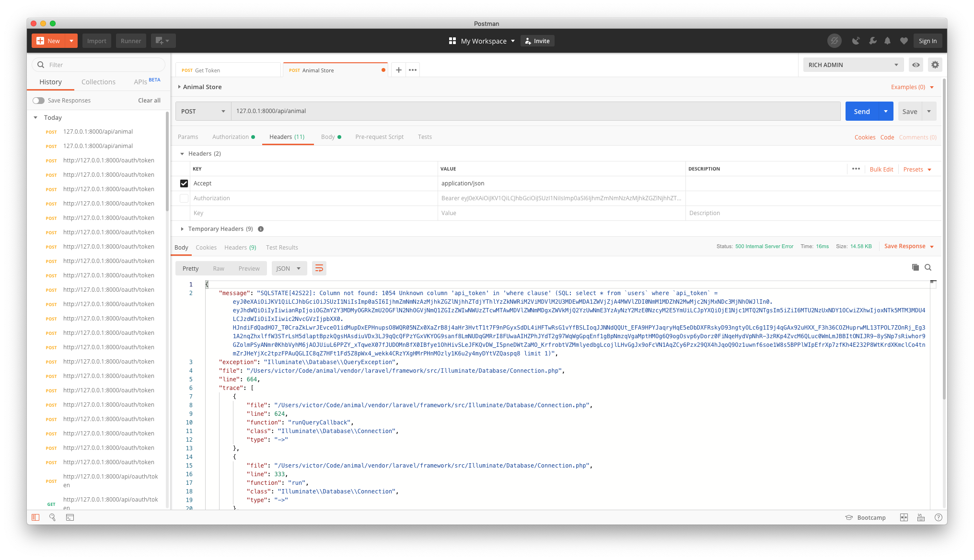The width and height of the screenshot is (974, 560).
Task: Toggle the Save Responses switch
Action: click(39, 101)
